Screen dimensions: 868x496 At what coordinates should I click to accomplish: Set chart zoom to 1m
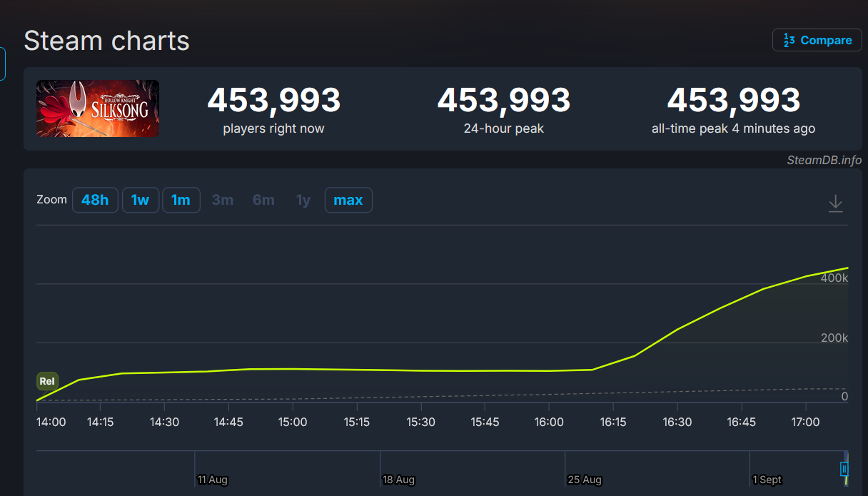[x=181, y=200]
